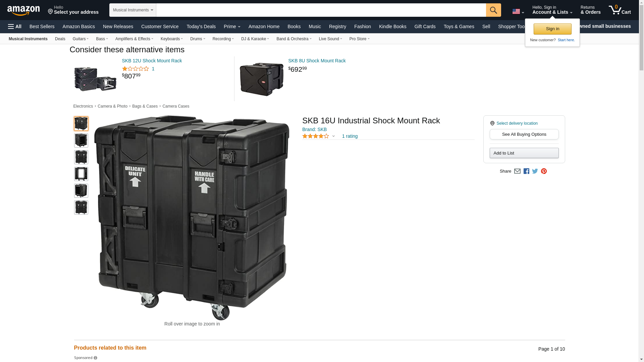Viewport: 644px width, 362px height.
Task: Expand the Guitars submenu
Action: point(80,39)
